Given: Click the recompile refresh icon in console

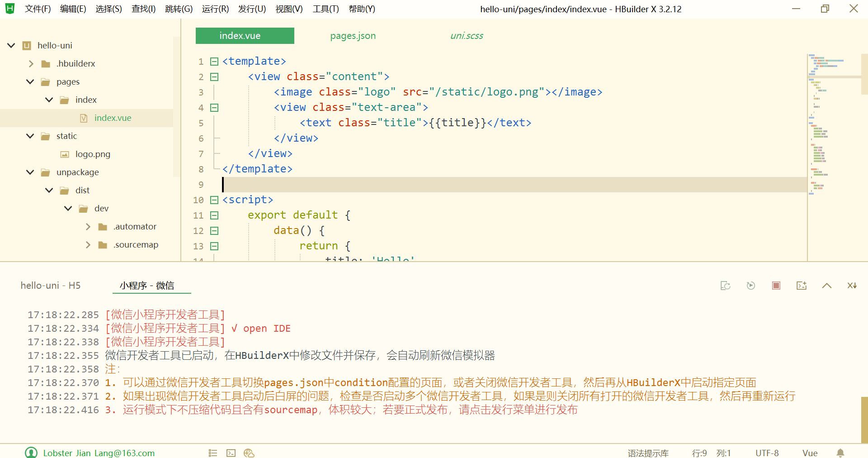Looking at the screenshot, I should (726, 286).
